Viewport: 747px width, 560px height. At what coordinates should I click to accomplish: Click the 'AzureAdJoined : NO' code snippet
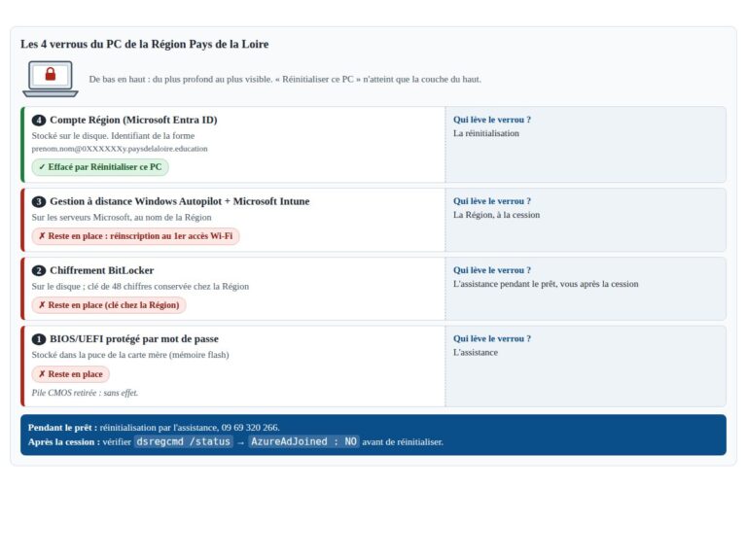(303, 442)
